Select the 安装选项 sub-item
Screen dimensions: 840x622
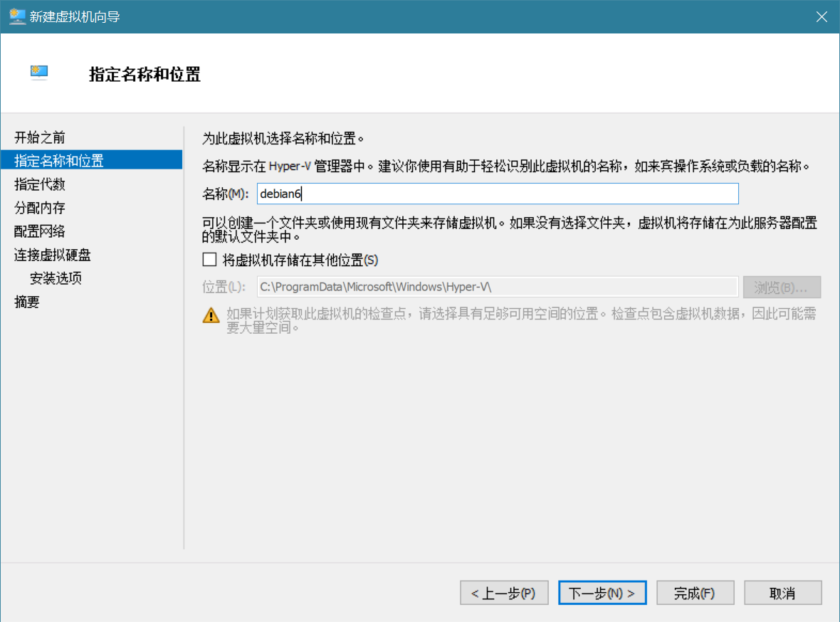[56, 278]
